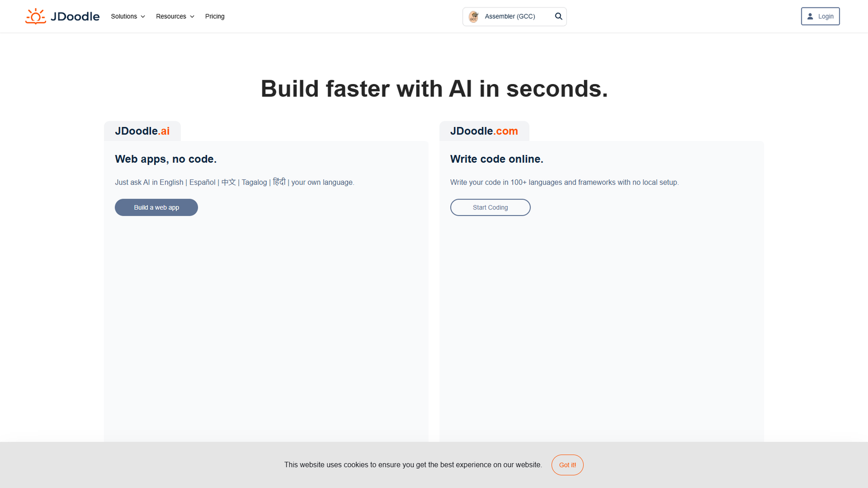Screen dimensions: 868x488
Task: Click 'Build faster with AI in seconds.' headline
Action: point(434,88)
